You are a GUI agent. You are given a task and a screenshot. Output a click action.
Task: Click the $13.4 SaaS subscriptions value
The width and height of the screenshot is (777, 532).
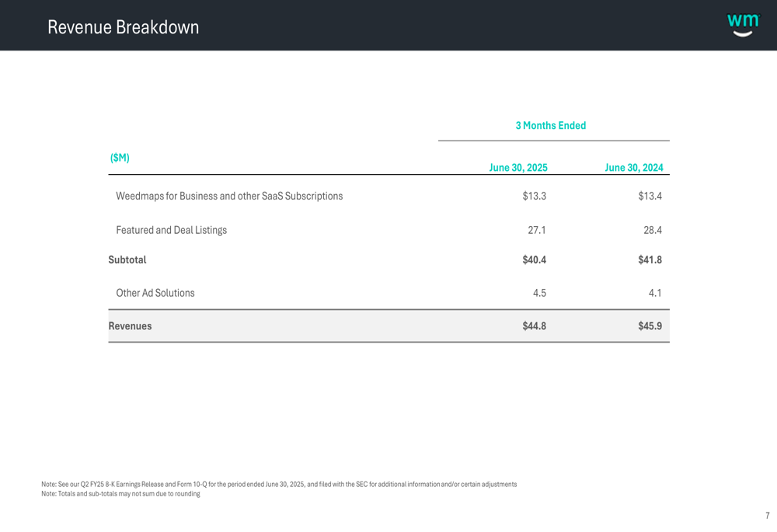650,196
